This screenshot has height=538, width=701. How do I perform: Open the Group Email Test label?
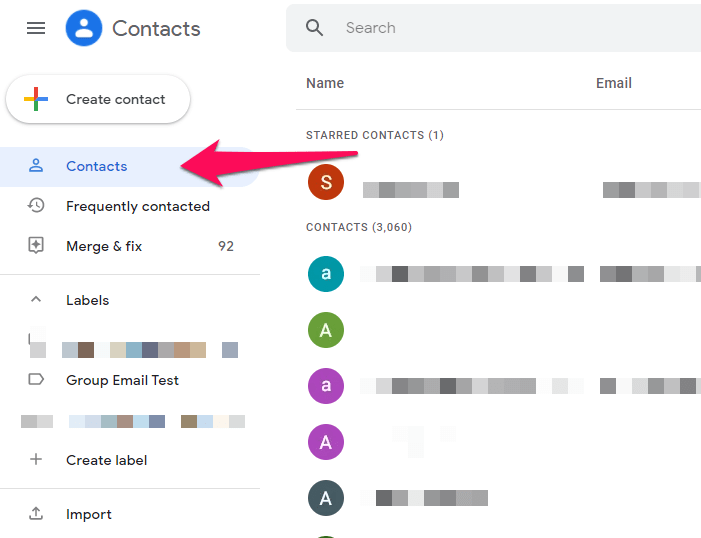tap(130, 380)
